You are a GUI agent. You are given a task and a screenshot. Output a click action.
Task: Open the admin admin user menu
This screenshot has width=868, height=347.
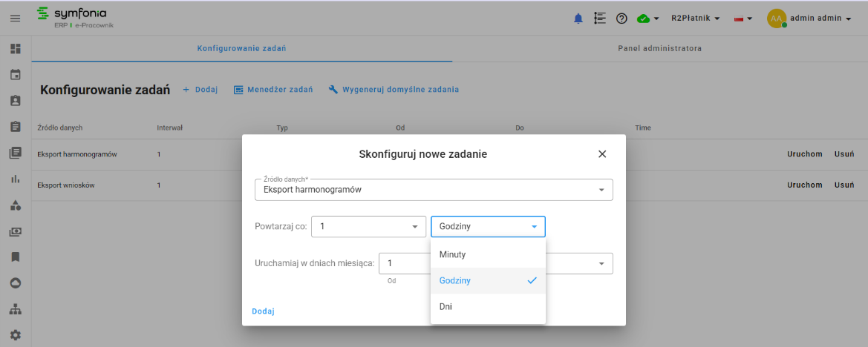(x=820, y=19)
